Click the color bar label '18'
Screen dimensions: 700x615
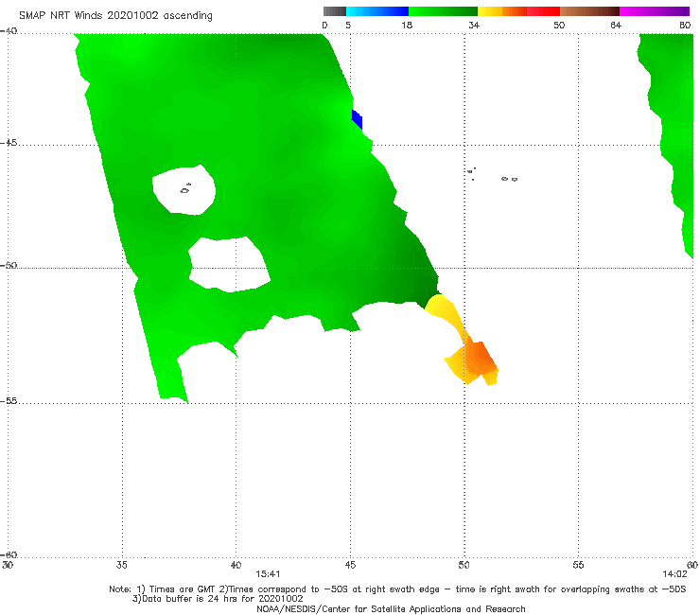click(x=407, y=25)
